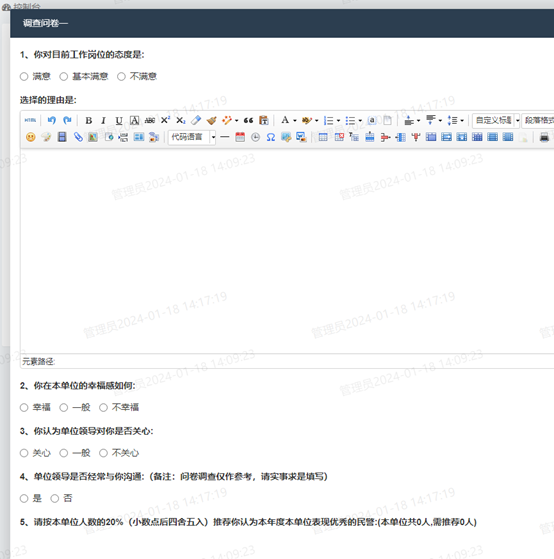Insert a horizontal rule
The width and height of the screenshot is (554, 559).
(x=225, y=137)
